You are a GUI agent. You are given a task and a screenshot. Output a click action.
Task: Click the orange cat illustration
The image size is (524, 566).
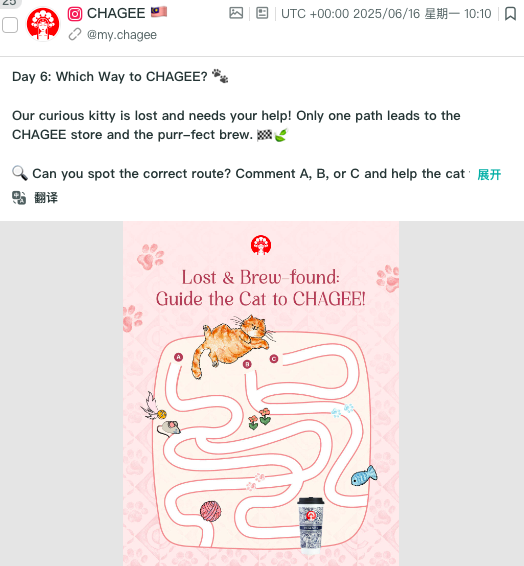coord(231,345)
